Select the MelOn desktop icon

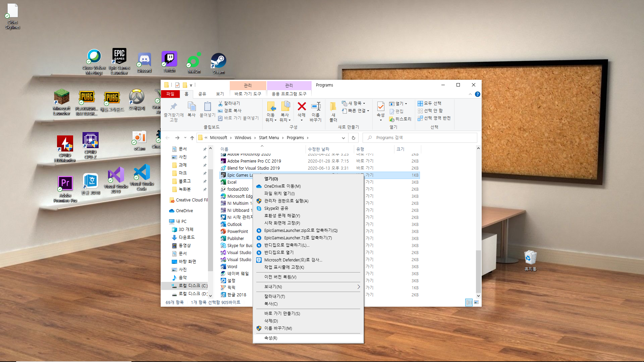[194, 63]
